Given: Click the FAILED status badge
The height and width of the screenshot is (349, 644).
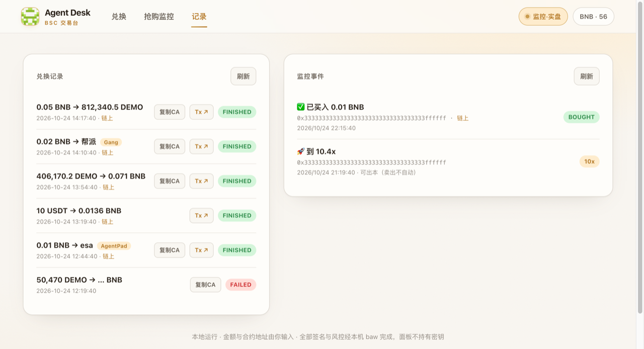Looking at the screenshot, I should [240, 285].
